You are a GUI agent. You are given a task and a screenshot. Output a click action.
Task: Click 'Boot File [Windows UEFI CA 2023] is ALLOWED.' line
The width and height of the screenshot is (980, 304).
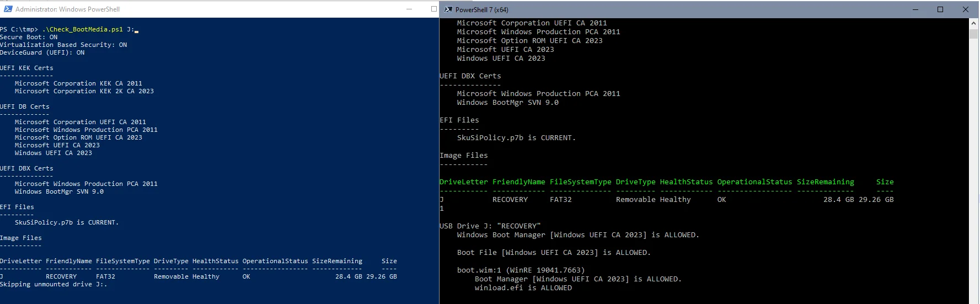pos(554,252)
